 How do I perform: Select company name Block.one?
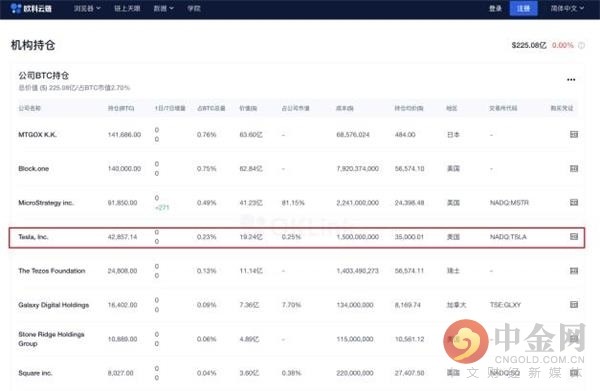coord(34,169)
